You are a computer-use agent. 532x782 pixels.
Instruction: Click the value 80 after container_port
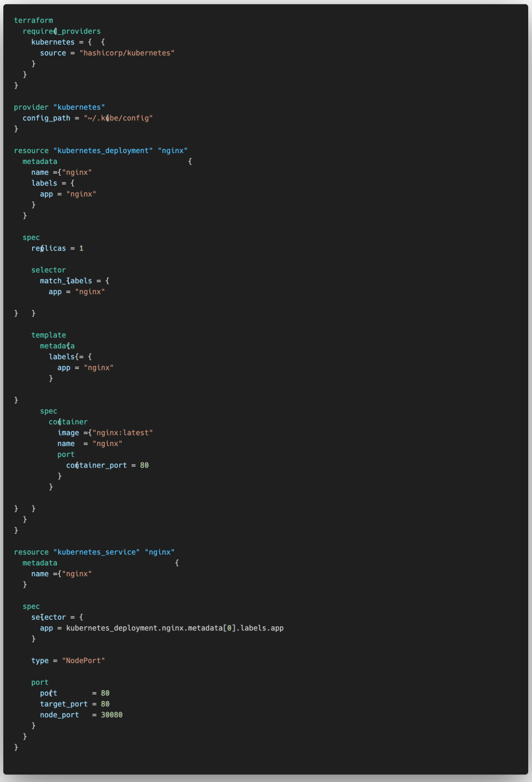coord(145,465)
